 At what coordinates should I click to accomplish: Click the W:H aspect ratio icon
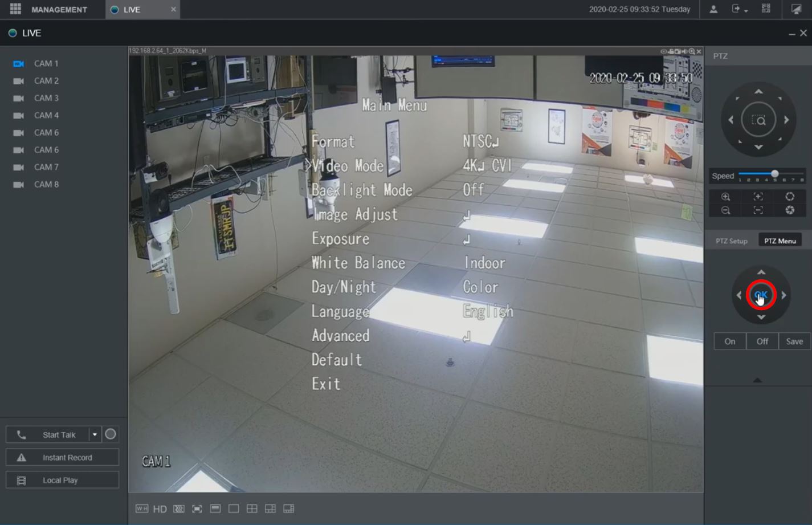point(141,508)
